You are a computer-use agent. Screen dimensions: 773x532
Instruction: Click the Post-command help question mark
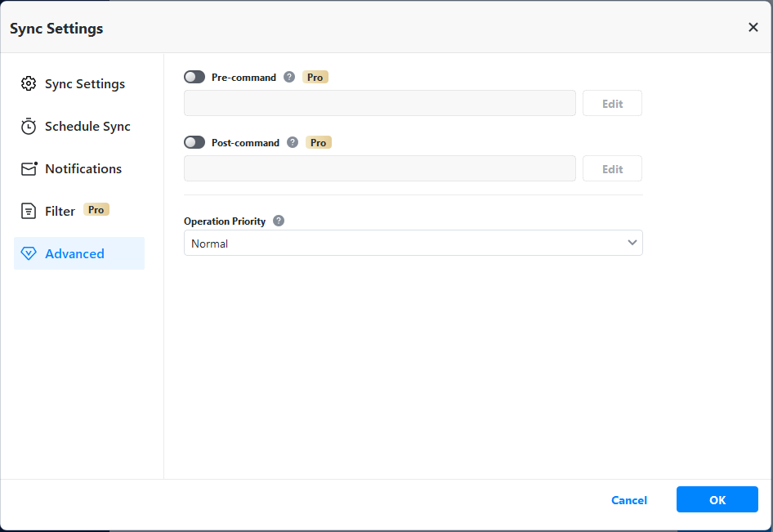[x=293, y=143]
